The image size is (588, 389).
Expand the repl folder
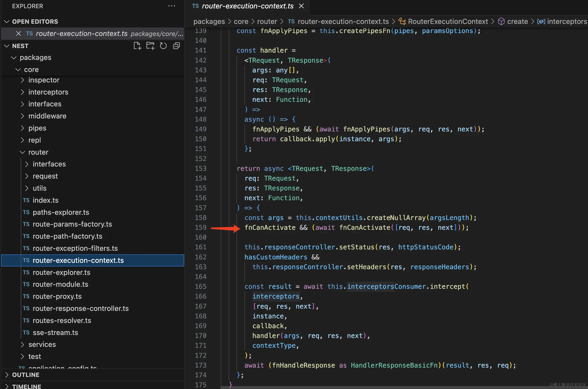point(23,140)
